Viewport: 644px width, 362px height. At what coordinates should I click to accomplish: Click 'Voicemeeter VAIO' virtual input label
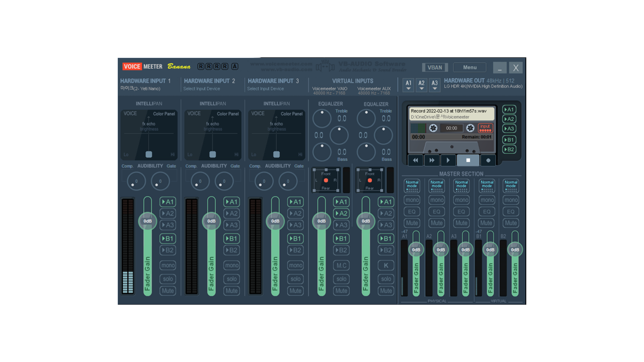coord(330,88)
